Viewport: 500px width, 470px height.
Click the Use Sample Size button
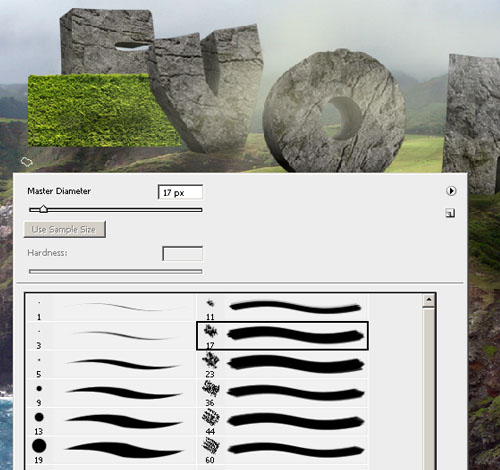click(x=65, y=229)
